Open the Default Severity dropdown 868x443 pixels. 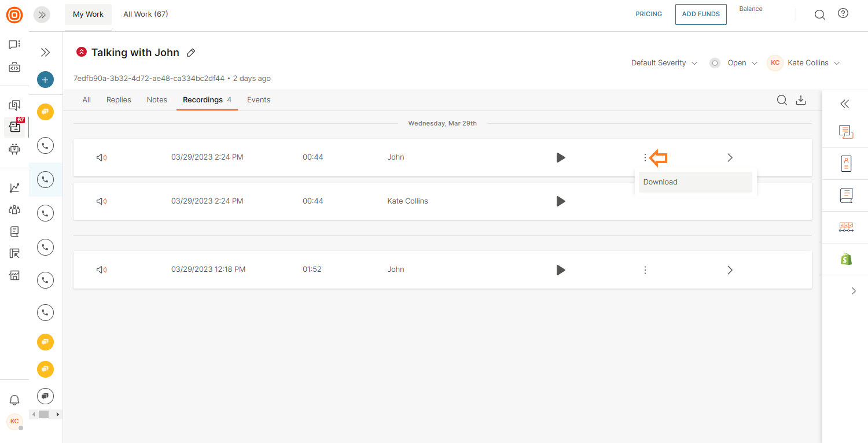tap(664, 63)
